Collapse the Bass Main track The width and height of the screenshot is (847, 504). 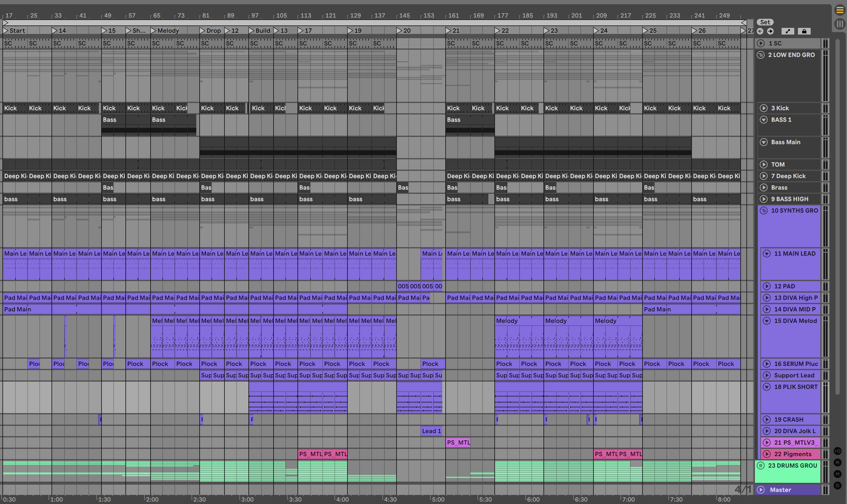[x=763, y=142]
